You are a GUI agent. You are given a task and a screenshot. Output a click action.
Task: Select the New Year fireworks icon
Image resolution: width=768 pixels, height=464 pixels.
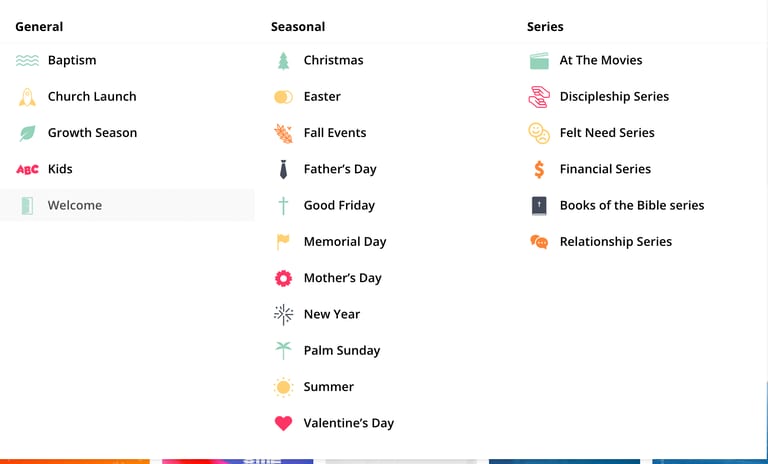[283, 315]
